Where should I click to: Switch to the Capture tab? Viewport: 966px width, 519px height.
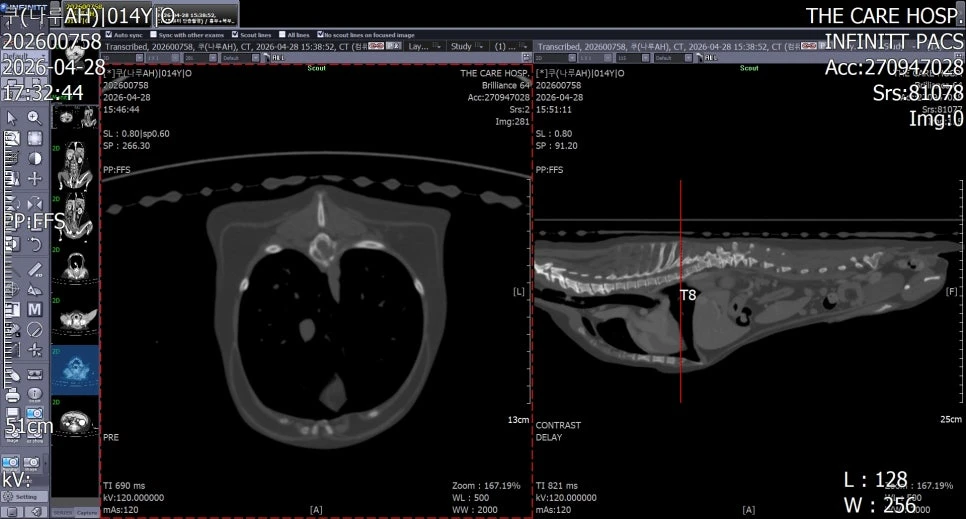(87, 512)
